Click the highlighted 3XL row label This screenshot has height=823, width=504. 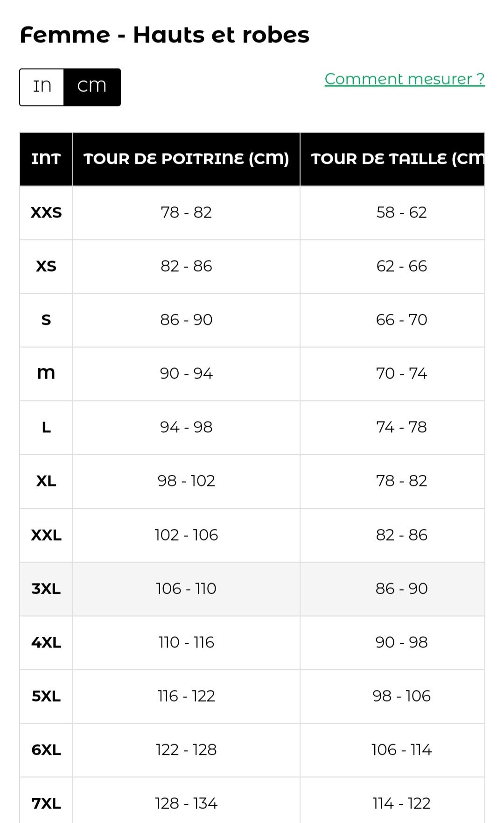click(46, 589)
